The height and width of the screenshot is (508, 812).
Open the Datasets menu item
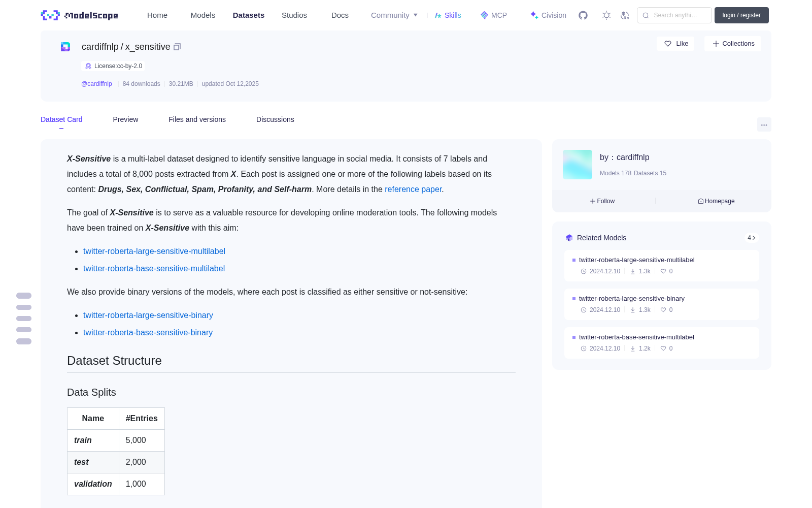click(x=249, y=15)
